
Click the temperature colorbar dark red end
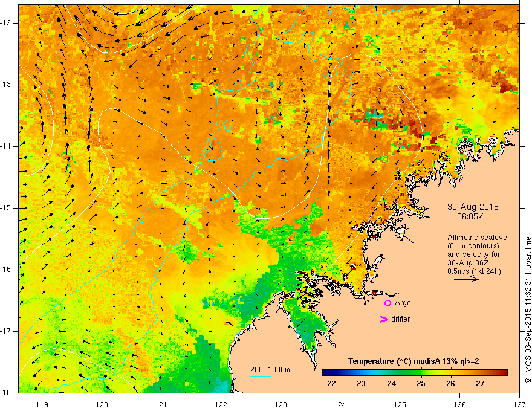click(503, 373)
